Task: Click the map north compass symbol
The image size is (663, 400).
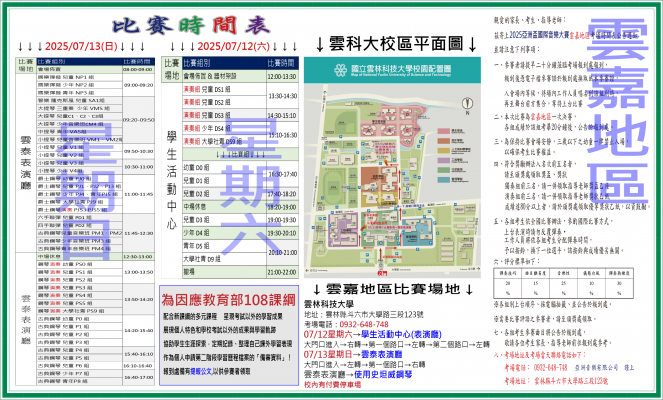Action: coord(467,103)
